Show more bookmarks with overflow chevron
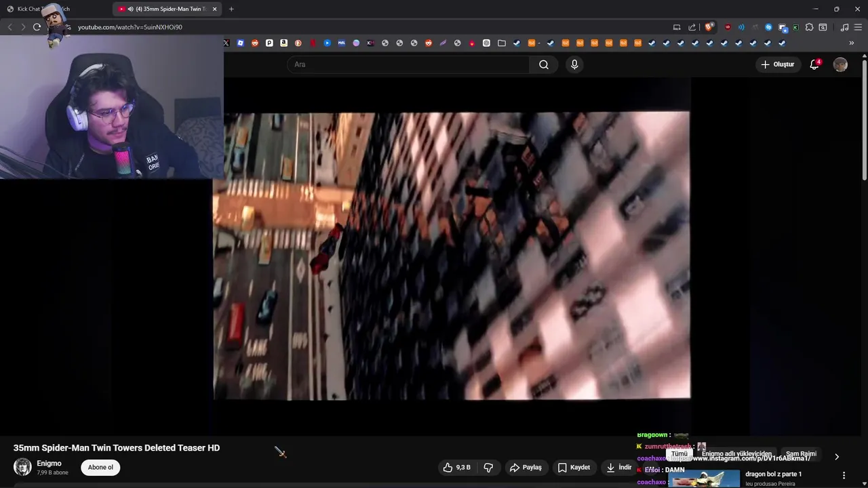This screenshot has width=868, height=488. point(851,43)
